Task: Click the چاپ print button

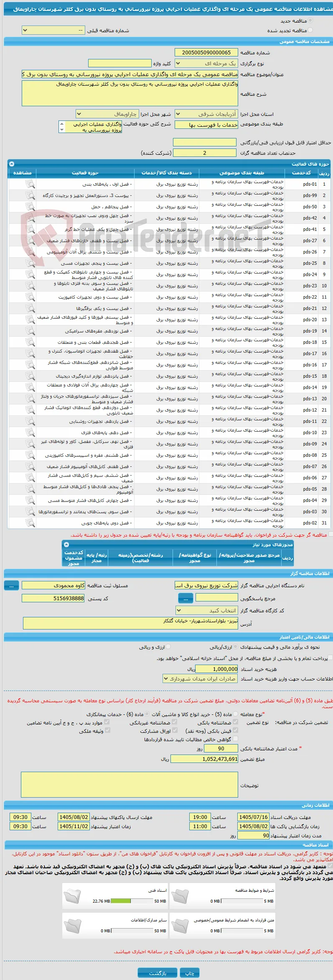Action: [190, 972]
